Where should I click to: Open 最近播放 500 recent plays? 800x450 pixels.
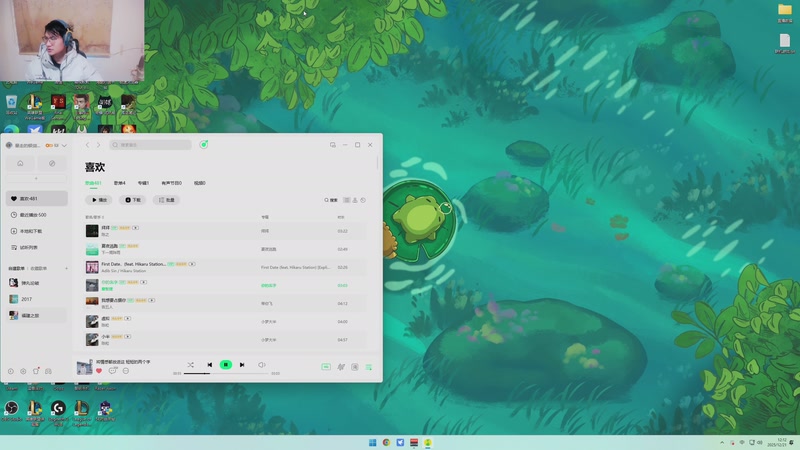36,215
